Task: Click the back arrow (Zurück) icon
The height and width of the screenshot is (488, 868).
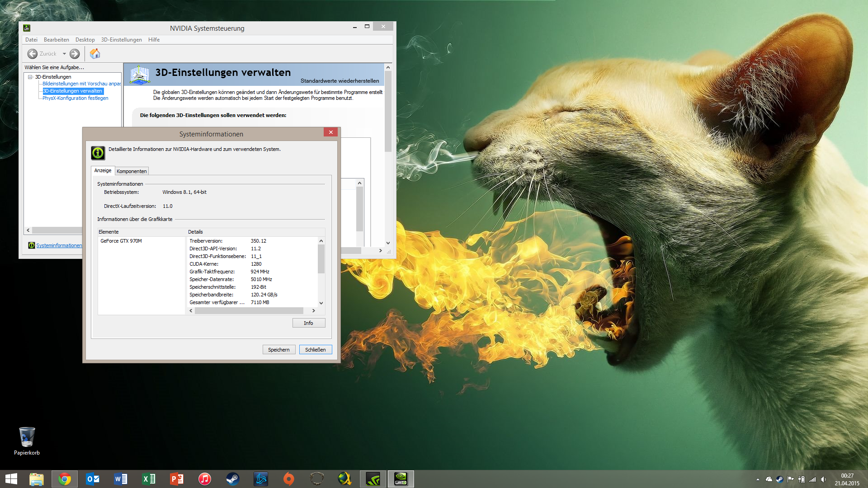Action: (x=33, y=54)
